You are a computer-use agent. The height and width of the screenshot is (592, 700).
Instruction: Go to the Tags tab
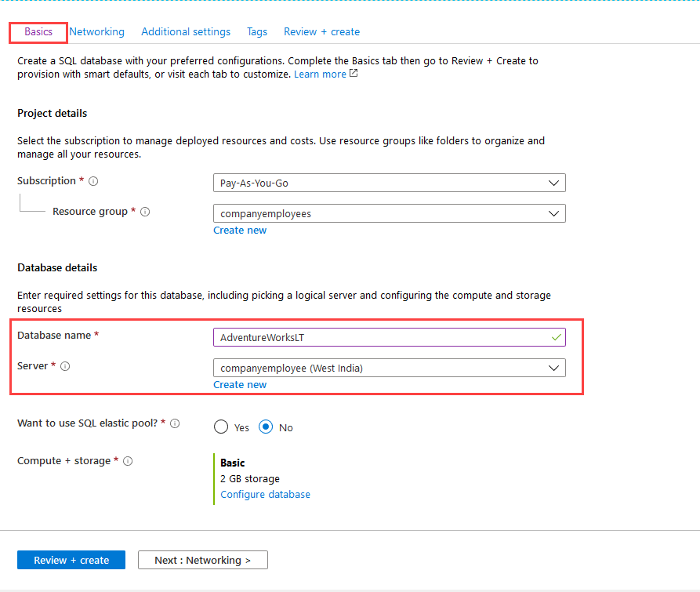257,32
